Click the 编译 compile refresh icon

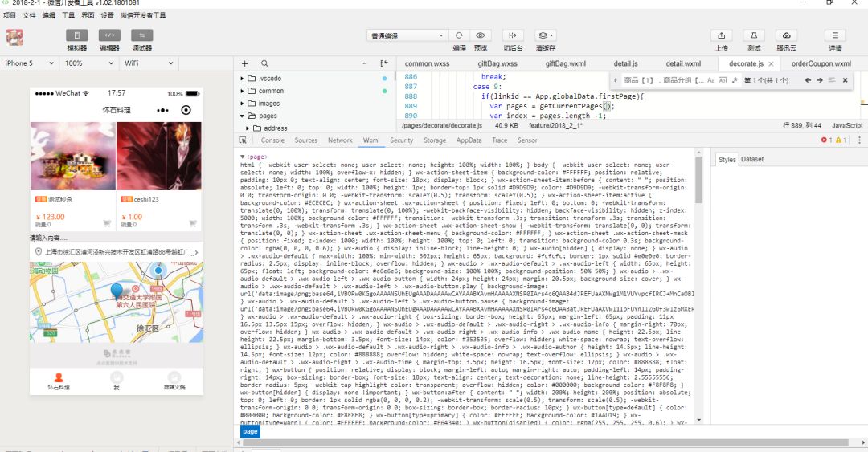pos(459,35)
